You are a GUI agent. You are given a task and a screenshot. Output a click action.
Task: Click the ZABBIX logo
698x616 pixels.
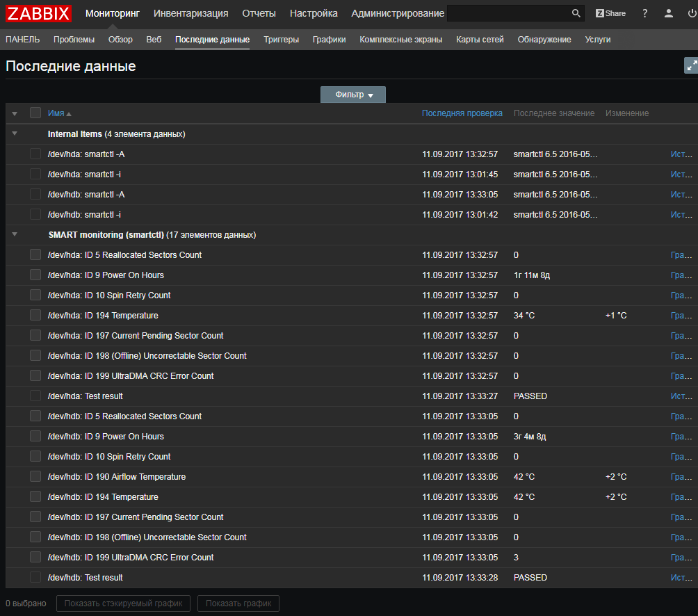[38, 13]
